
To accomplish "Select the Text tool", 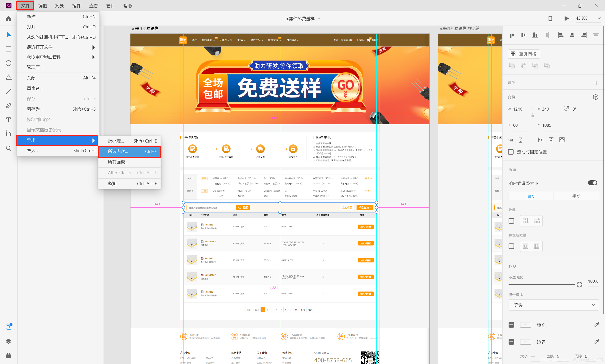I will coord(9,120).
